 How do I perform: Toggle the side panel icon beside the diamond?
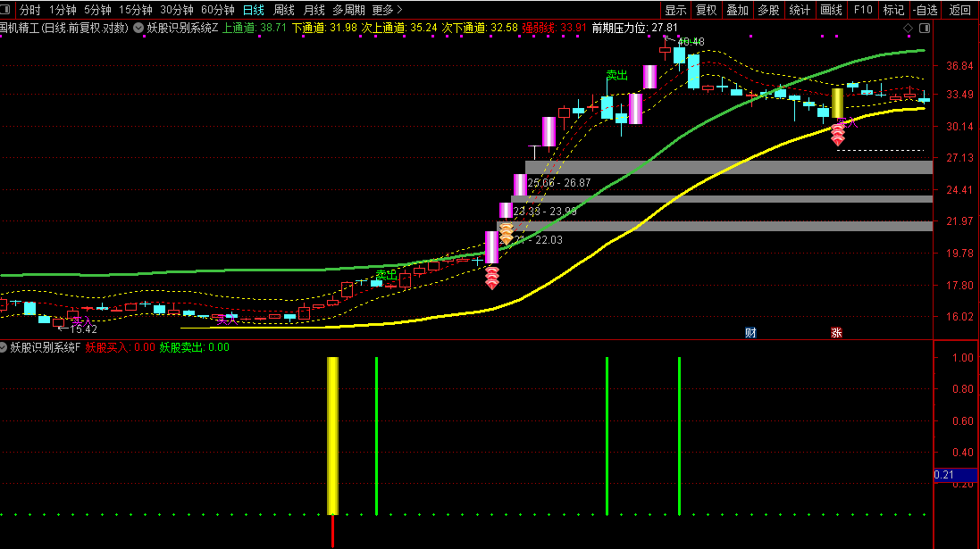click(x=925, y=28)
